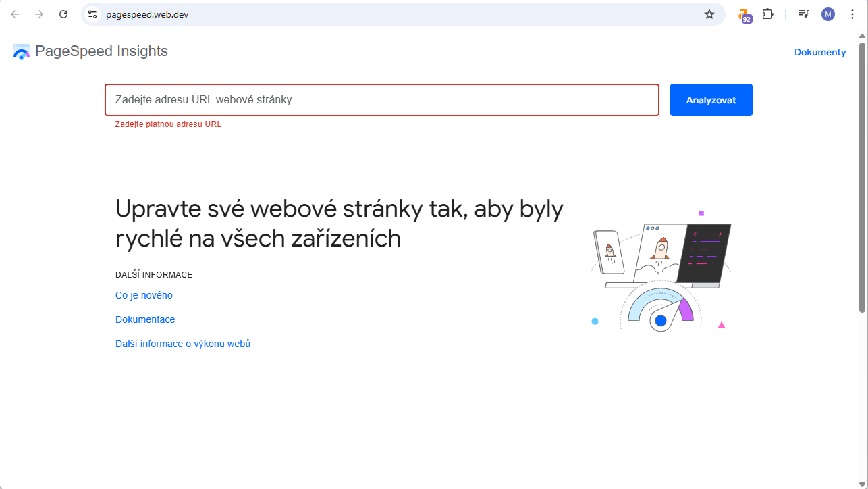Click the scrollbar up arrow

pyautogui.click(x=862, y=36)
